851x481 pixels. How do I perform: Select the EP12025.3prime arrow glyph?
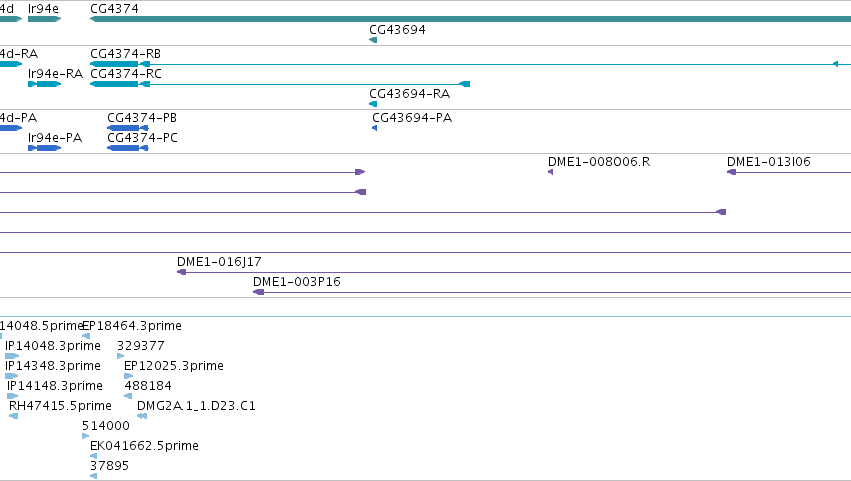pos(129,376)
